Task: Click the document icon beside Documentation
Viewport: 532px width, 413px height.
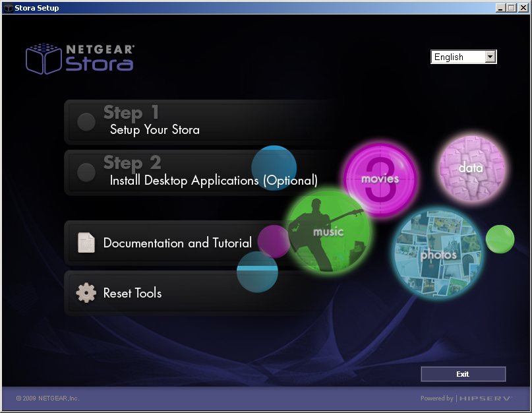Action: point(86,243)
